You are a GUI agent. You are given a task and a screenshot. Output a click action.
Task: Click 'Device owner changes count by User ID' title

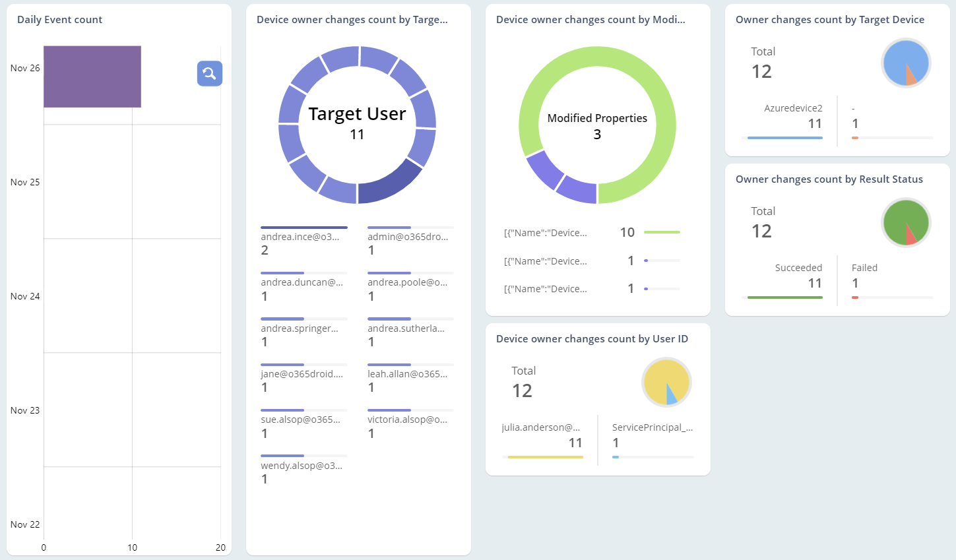click(592, 339)
